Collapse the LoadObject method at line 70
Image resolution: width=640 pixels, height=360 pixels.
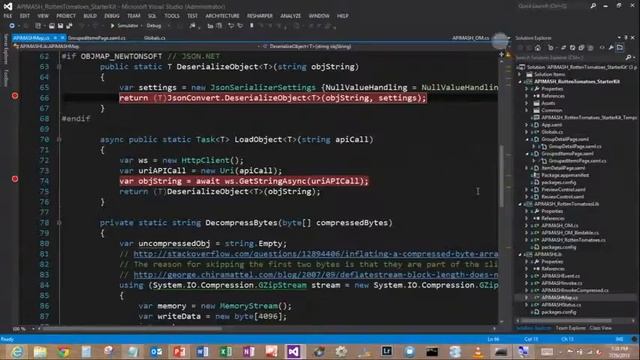pos(59,140)
